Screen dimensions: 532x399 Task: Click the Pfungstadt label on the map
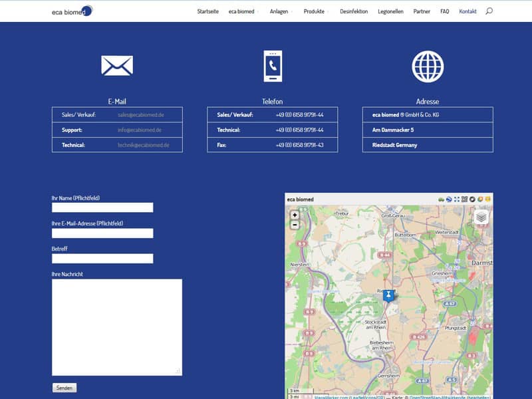click(456, 329)
